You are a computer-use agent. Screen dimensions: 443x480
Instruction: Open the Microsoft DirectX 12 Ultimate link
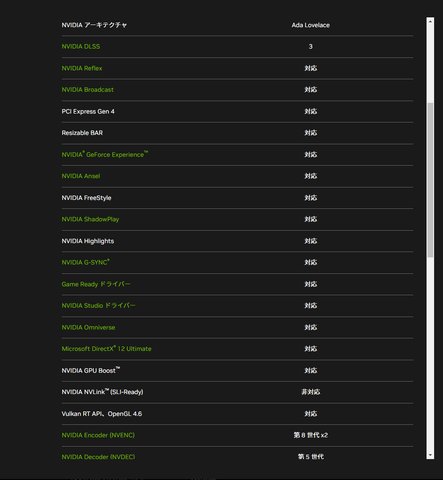(106, 349)
